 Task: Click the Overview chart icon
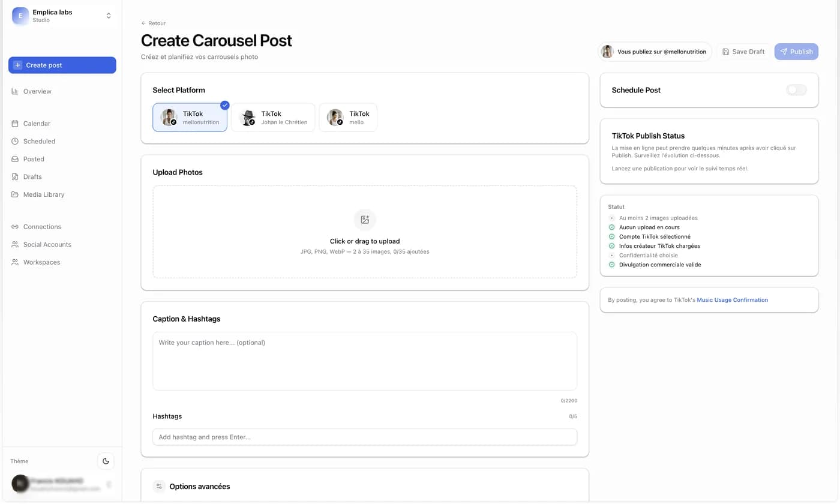tap(15, 91)
